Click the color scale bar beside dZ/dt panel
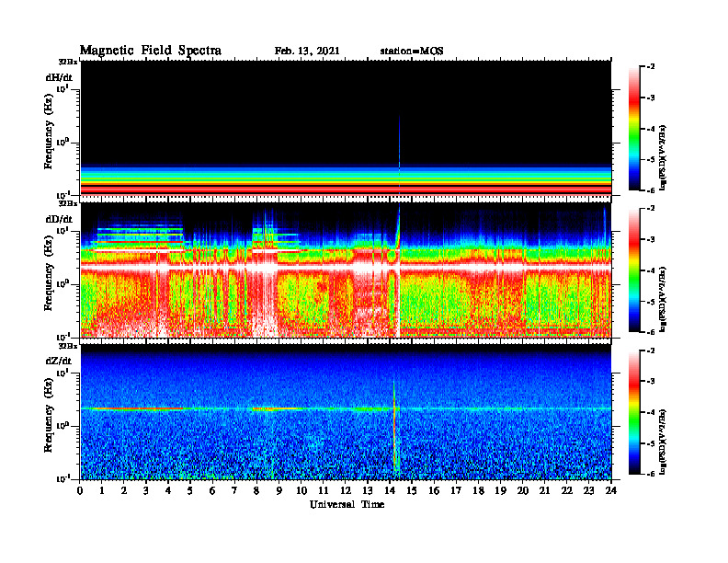728x563 pixels. point(634,412)
